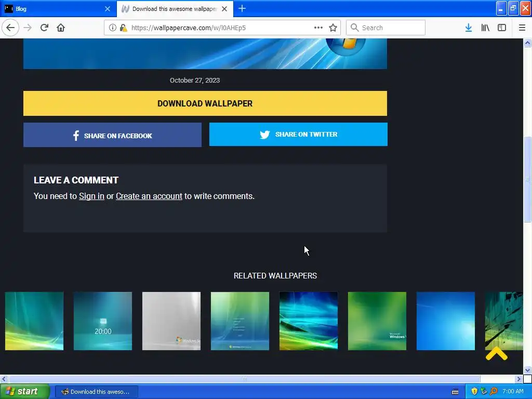Image resolution: width=532 pixels, height=399 pixels.
Task: Open the Create an account link
Action: tap(149, 196)
